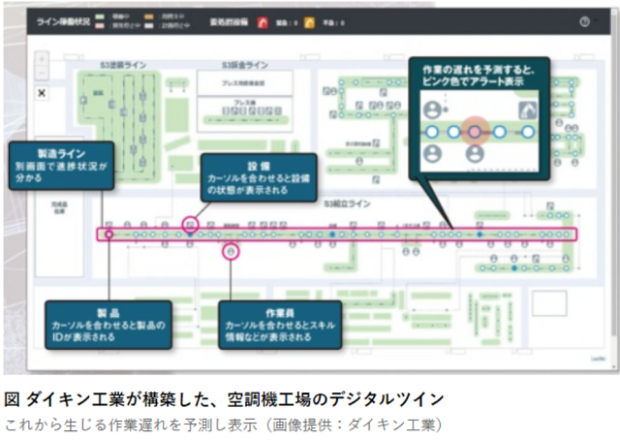Open the Leaflet attribution link
Screen dimensions: 620x440
(598, 359)
